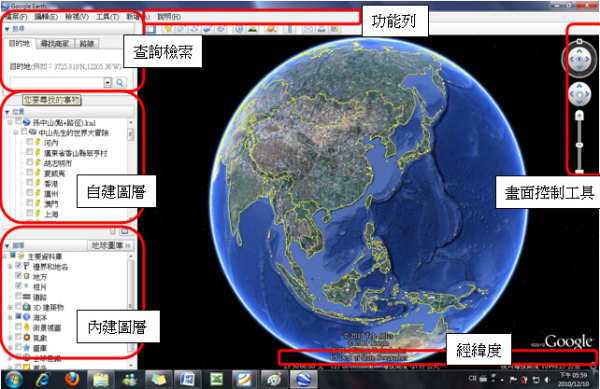Click the search magnifier button
Screen dimensions: 600x389
(120, 83)
